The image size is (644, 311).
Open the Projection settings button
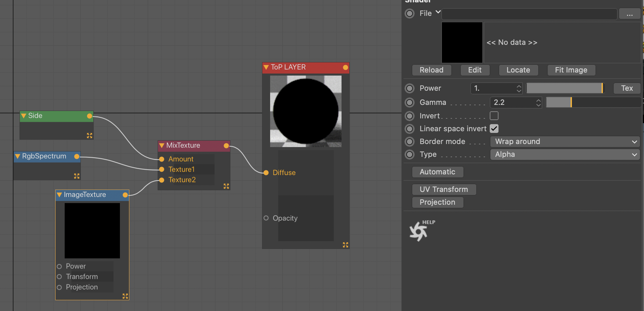point(438,202)
